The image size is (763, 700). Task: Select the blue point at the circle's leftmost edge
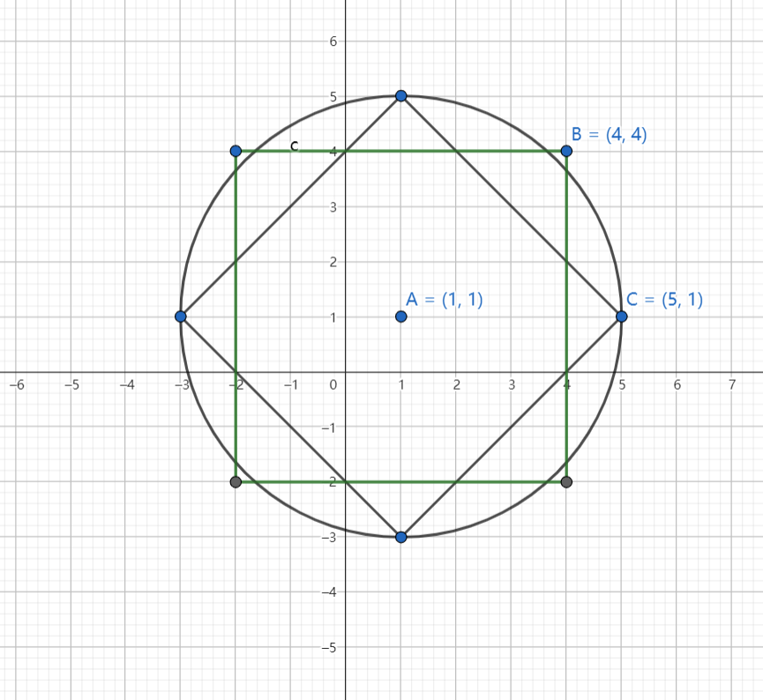pos(181,316)
